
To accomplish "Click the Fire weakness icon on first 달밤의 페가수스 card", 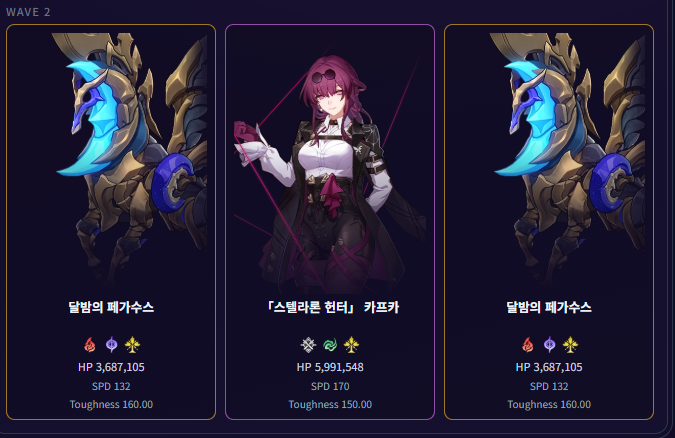I will coord(90,345).
